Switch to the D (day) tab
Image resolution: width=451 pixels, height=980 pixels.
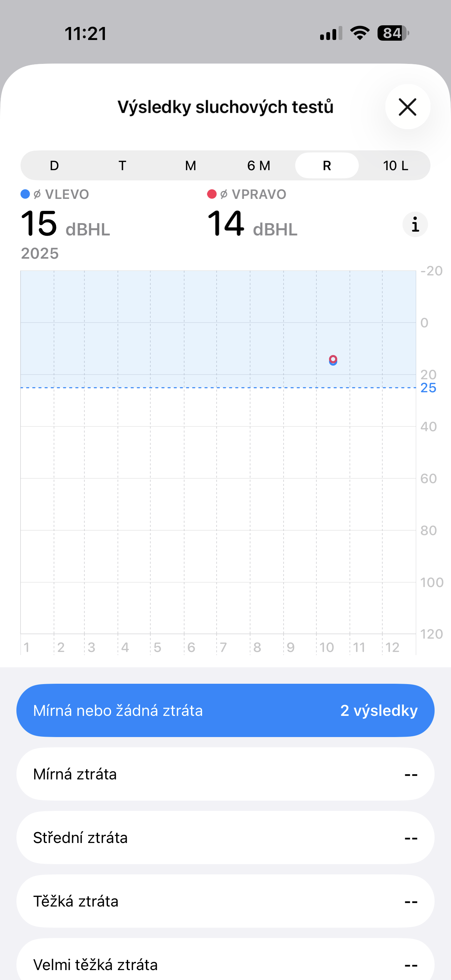click(54, 166)
